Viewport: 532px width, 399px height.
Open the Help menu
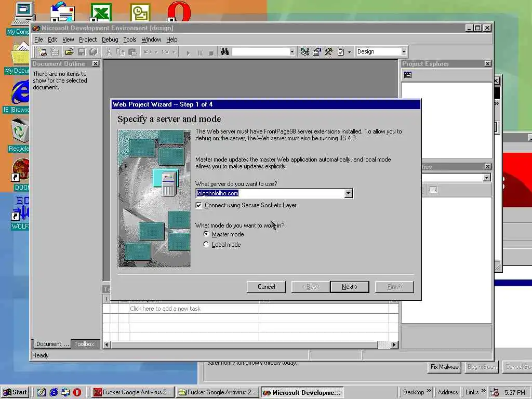coord(171,39)
